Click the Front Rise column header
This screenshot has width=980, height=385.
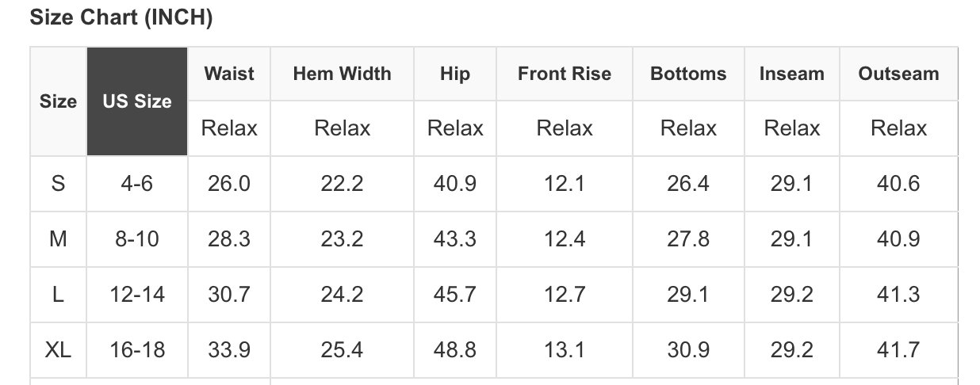(x=565, y=74)
